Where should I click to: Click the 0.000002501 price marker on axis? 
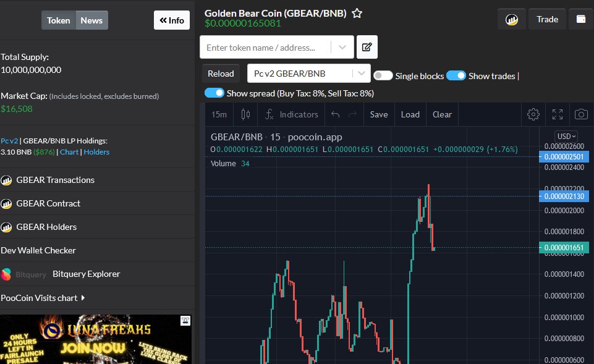[x=564, y=157]
